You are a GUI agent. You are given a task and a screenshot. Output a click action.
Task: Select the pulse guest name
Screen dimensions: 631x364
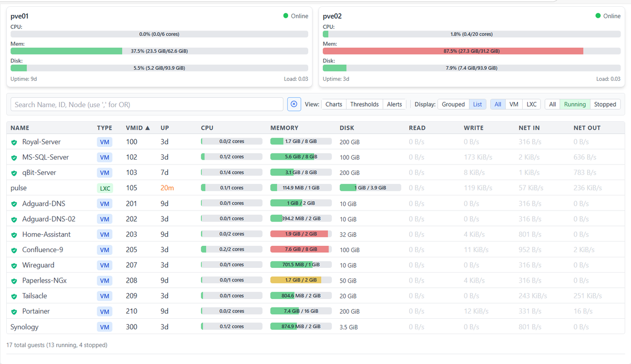pyautogui.click(x=18, y=188)
